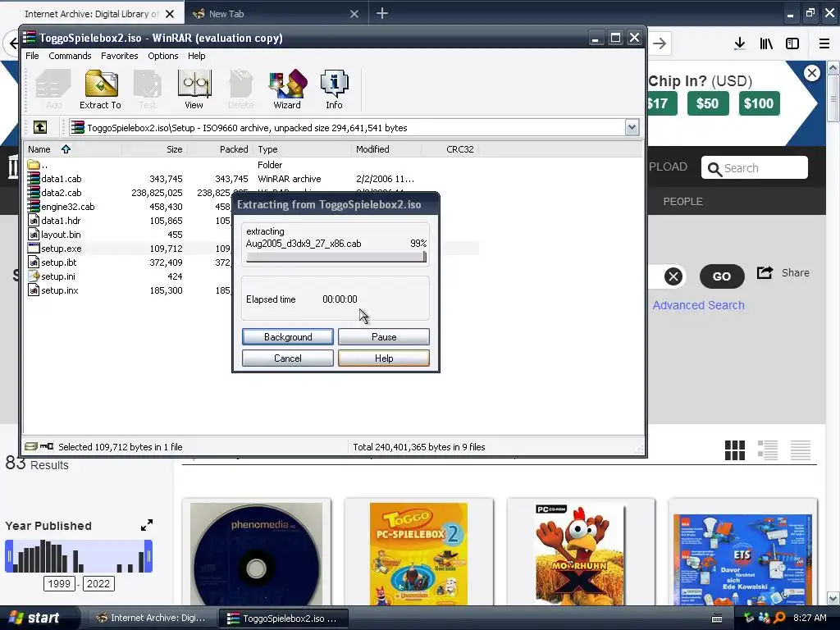Switch results to grid tile view
This screenshot has width=840, height=630.
tap(734, 450)
